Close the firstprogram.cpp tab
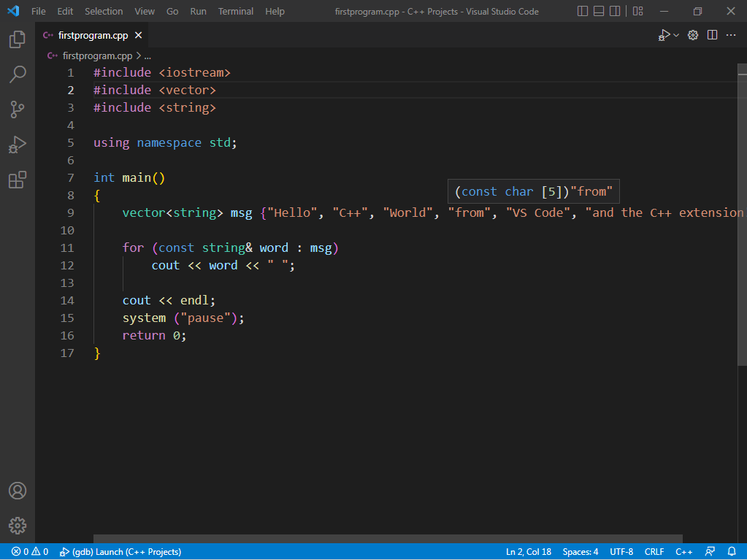747x560 pixels. point(138,35)
